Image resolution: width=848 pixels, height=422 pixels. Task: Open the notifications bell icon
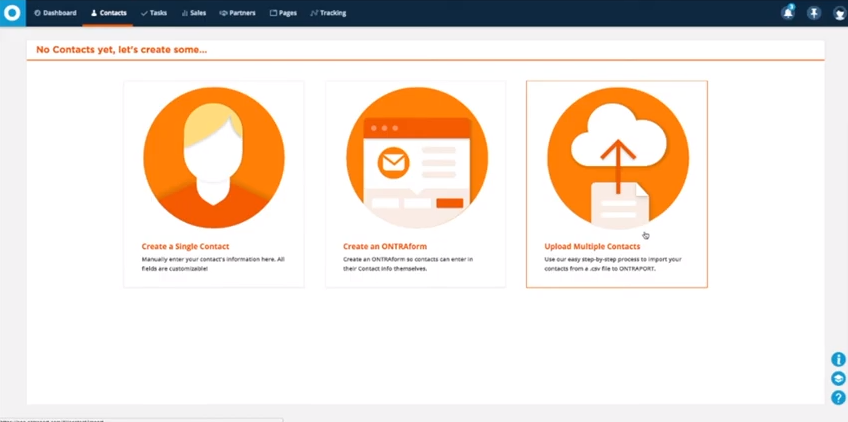[x=788, y=13]
